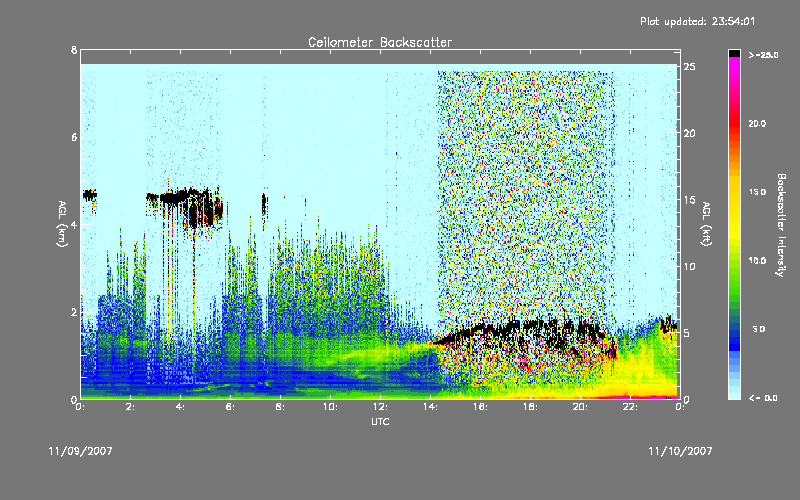Click the magenta surface layer near 23 UTC
The image size is (800, 500).
(648, 396)
